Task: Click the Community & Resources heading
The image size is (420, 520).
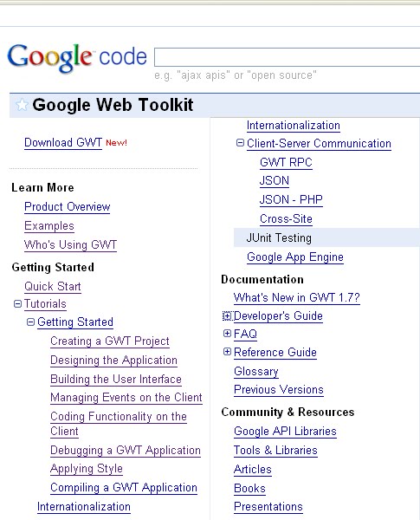Action: coord(288,412)
